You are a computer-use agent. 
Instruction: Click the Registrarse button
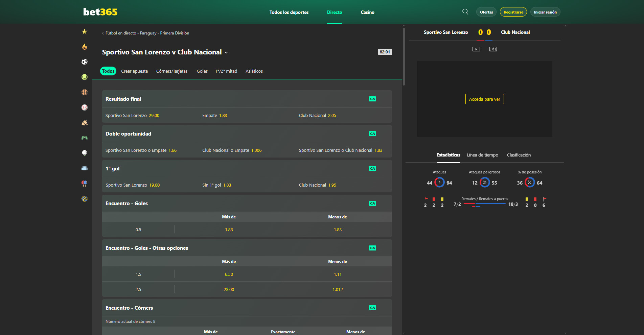pos(513,12)
